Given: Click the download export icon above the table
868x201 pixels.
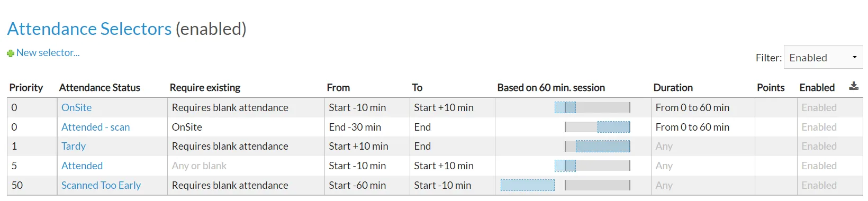Looking at the screenshot, I should pos(854,86).
